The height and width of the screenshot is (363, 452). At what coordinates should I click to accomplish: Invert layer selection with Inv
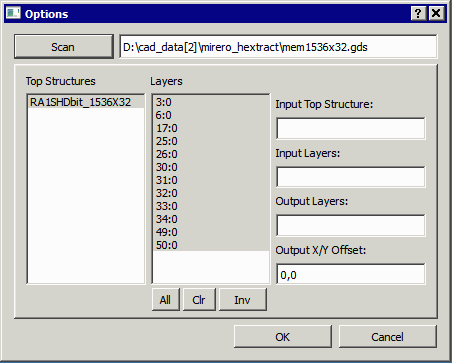(x=243, y=300)
